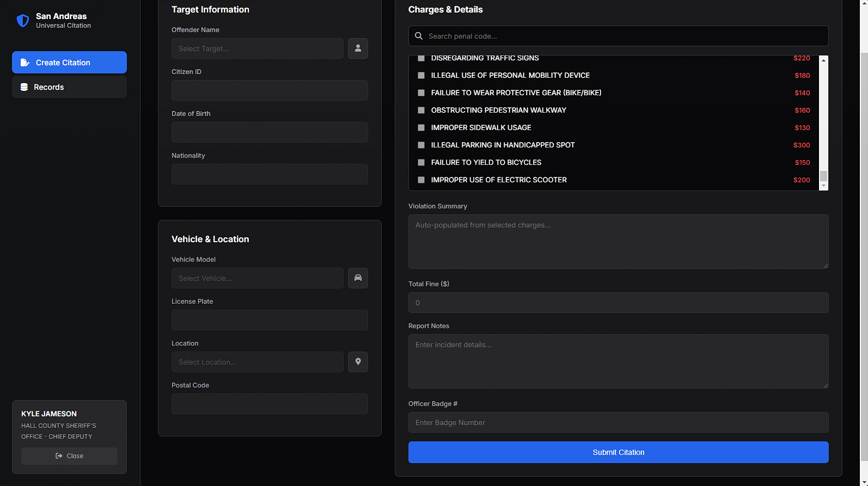This screenshot has width=868, height=486.
Task: Click the charges list scroll up arrow
Action: pyautogui.click(x=823, y=60)
